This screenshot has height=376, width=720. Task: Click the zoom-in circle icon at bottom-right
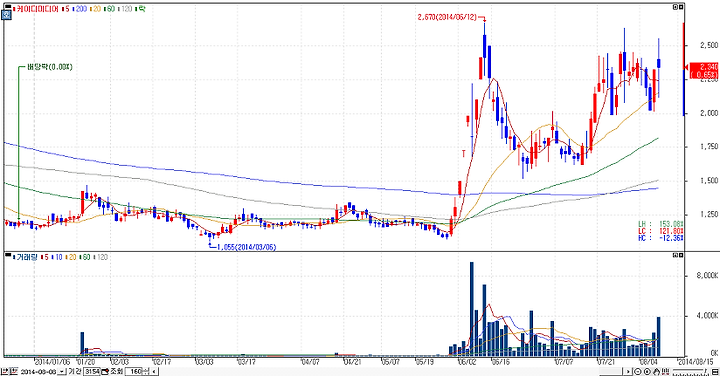[647, 371]
